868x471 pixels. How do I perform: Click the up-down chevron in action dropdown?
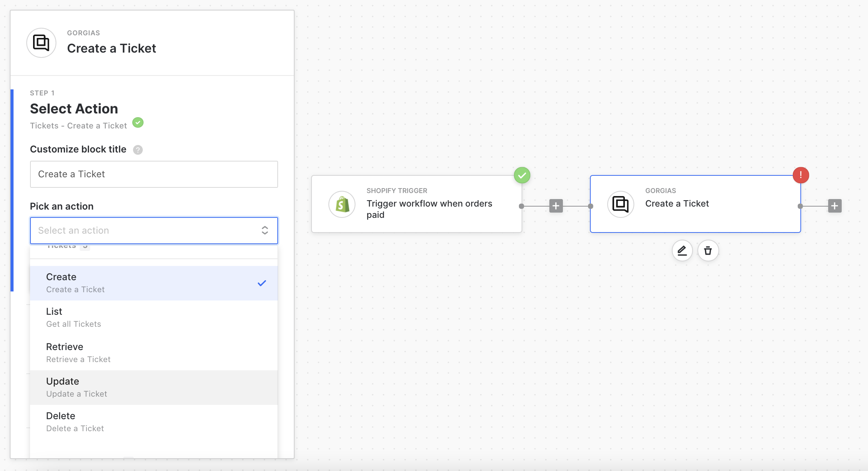[265, 230]
